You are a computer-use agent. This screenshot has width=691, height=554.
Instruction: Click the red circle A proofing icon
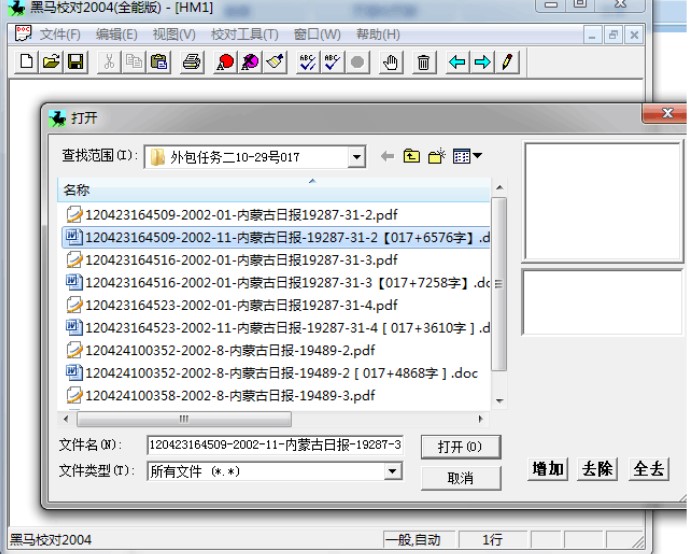click(225, 62)
